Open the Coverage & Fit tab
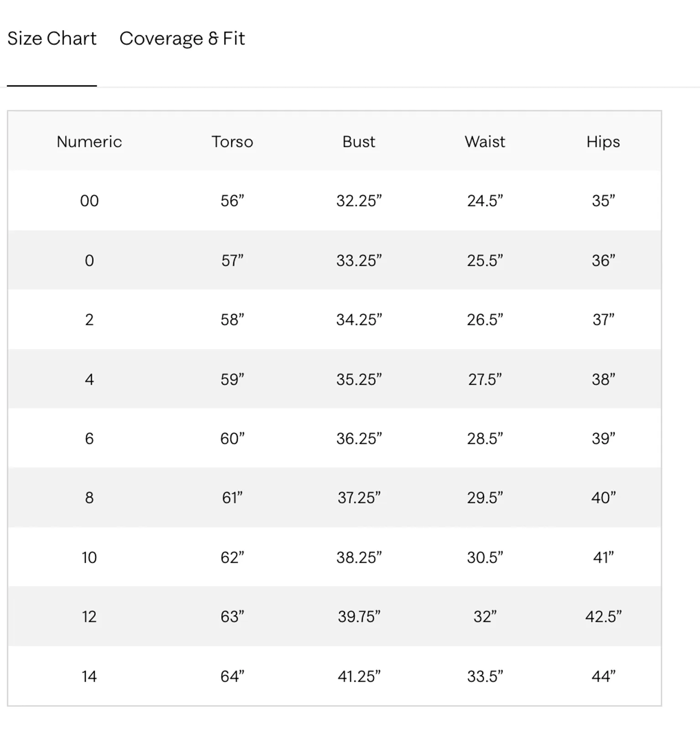 182,39
